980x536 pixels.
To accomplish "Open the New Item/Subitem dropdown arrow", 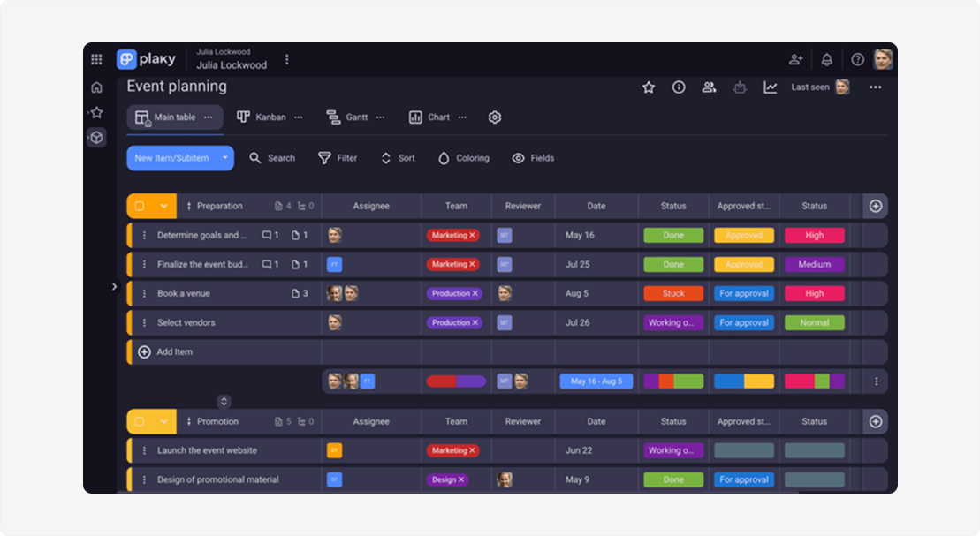I will tap(225, 158).
